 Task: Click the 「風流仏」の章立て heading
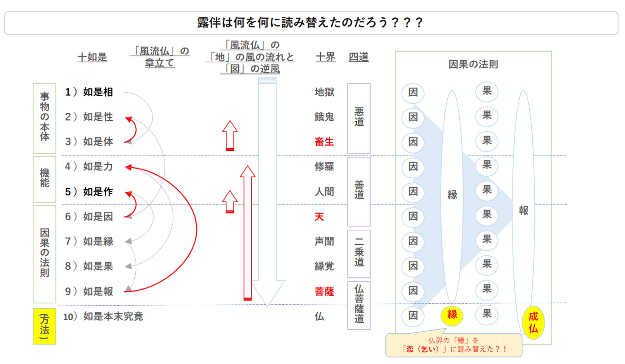click(x=159, y=57)
